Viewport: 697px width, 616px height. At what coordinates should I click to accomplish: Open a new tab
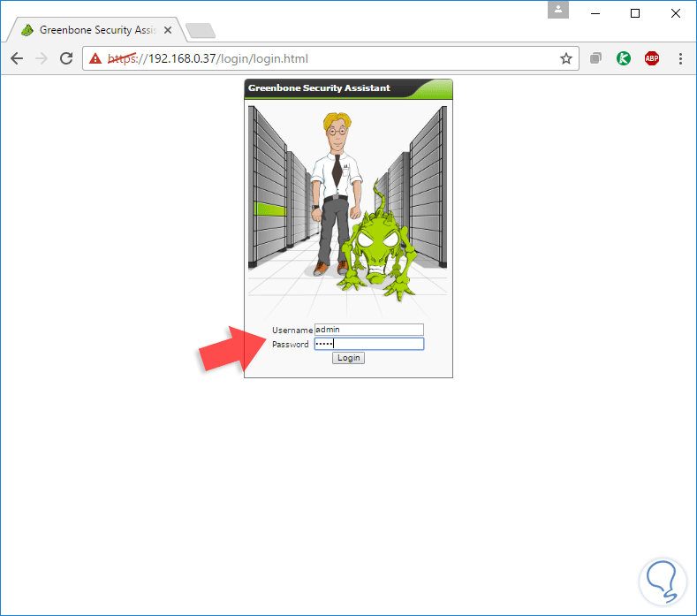[201, 30]
